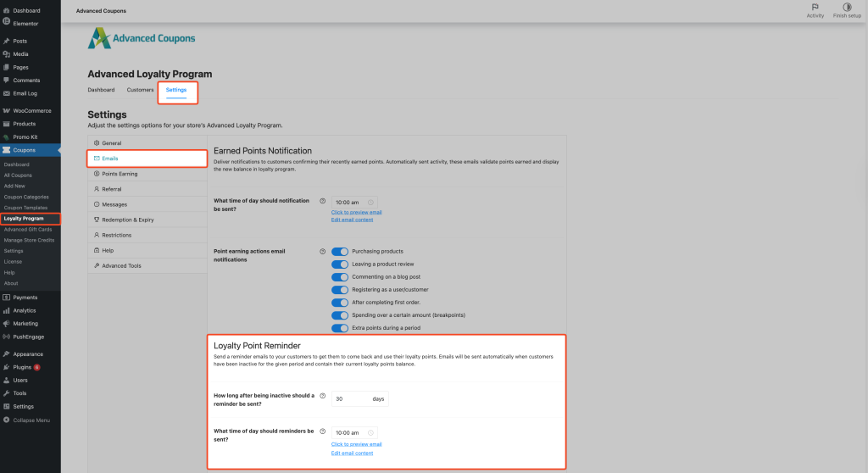
Task: Open Coupon Categories submenu item
Action: (x=26, y=198)
